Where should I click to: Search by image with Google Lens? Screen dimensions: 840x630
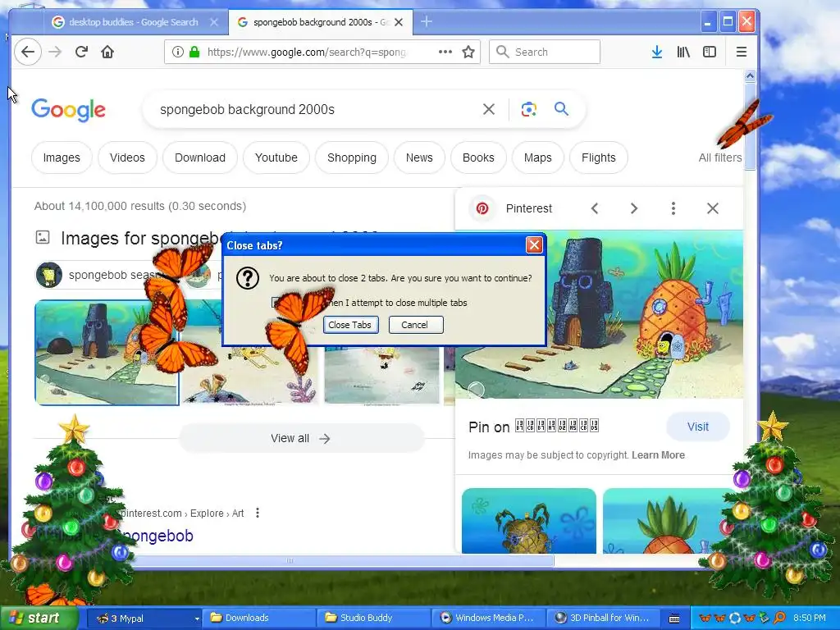point(529,109)
